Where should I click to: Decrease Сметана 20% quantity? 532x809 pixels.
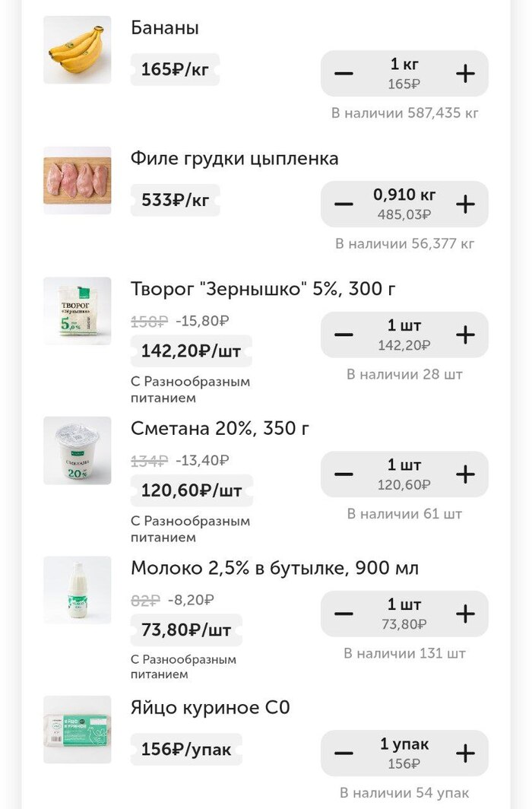click(344, 474)
